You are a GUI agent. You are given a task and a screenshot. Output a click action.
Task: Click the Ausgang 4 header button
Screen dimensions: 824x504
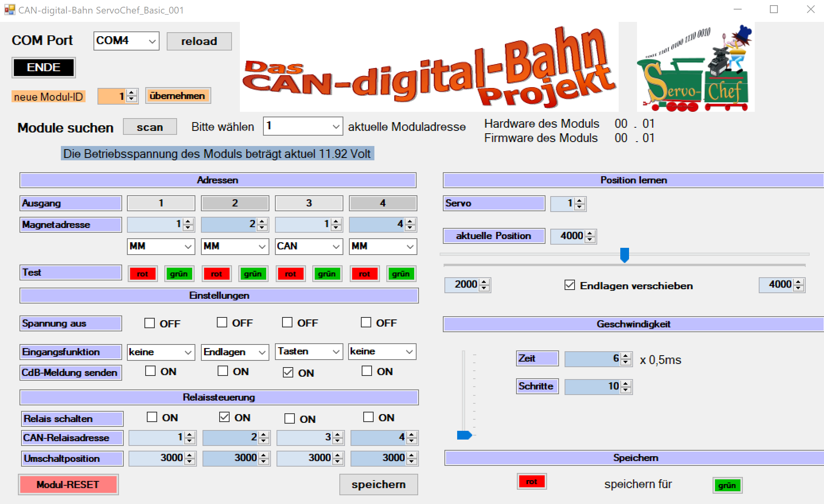tap(383, 203)
